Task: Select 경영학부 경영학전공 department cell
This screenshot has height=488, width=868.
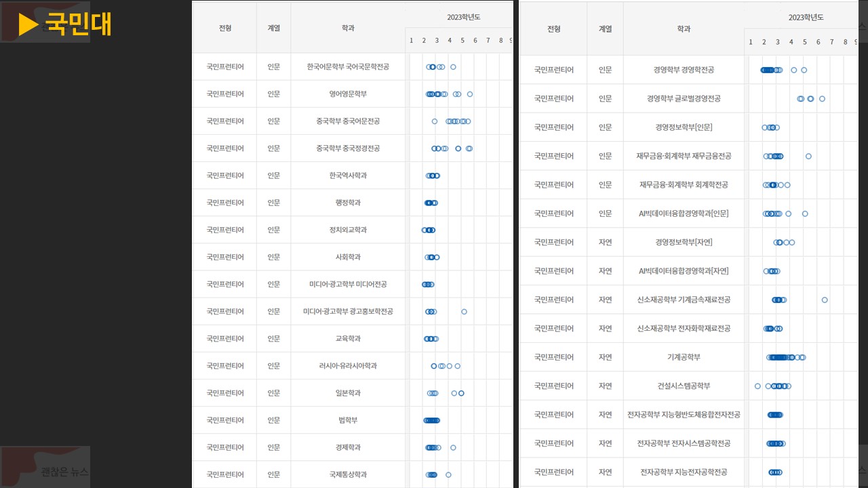Action: 684,70
